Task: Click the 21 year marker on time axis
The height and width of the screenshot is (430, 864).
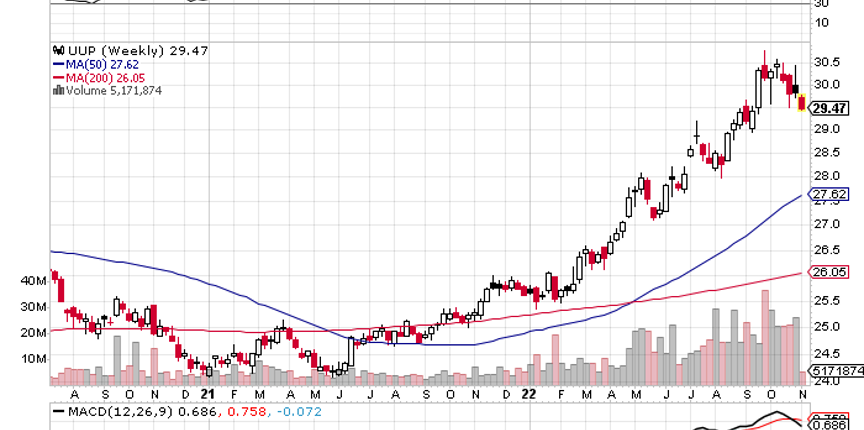Action: (x=209, y=394)
